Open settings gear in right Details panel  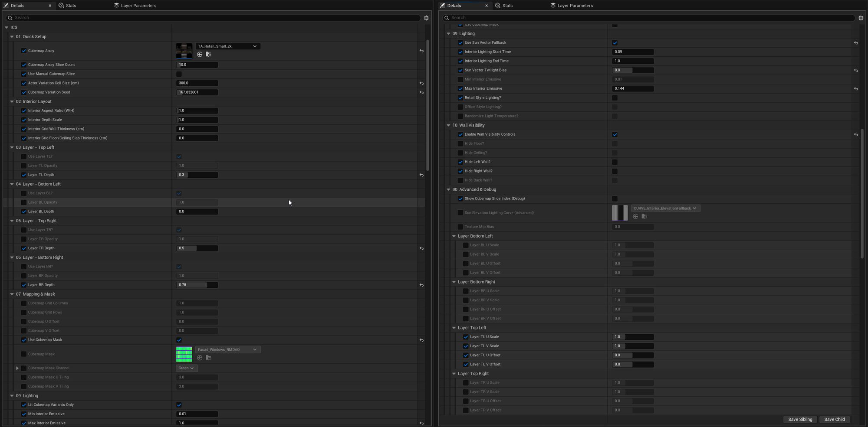861,18
